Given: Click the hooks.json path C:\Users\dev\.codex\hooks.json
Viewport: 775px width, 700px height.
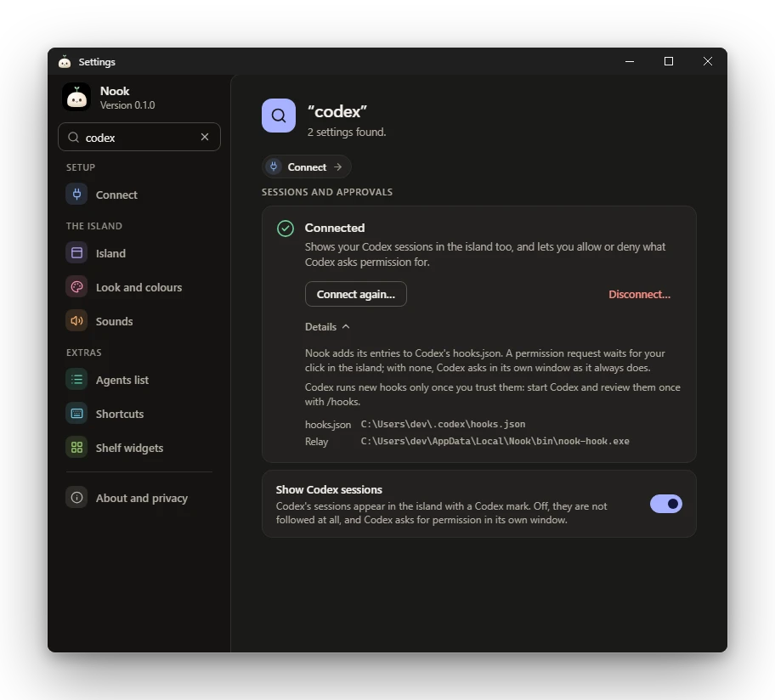Looking at the screenshot, I should 443,424.
